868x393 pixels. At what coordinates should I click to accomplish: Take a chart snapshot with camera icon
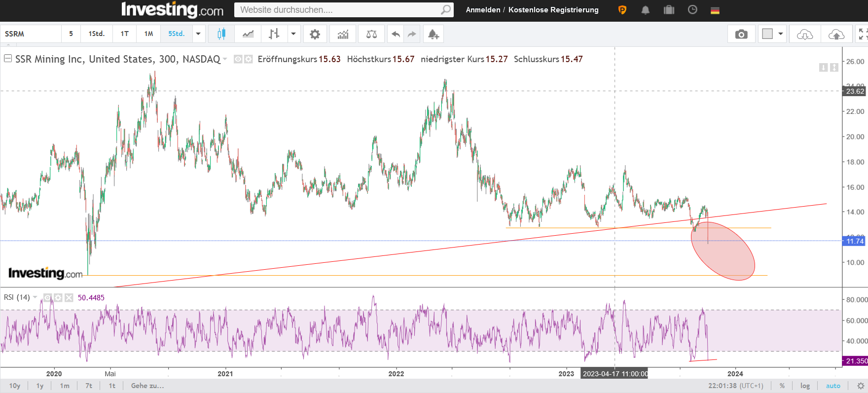pyautogui.click(x=741, y=34)
